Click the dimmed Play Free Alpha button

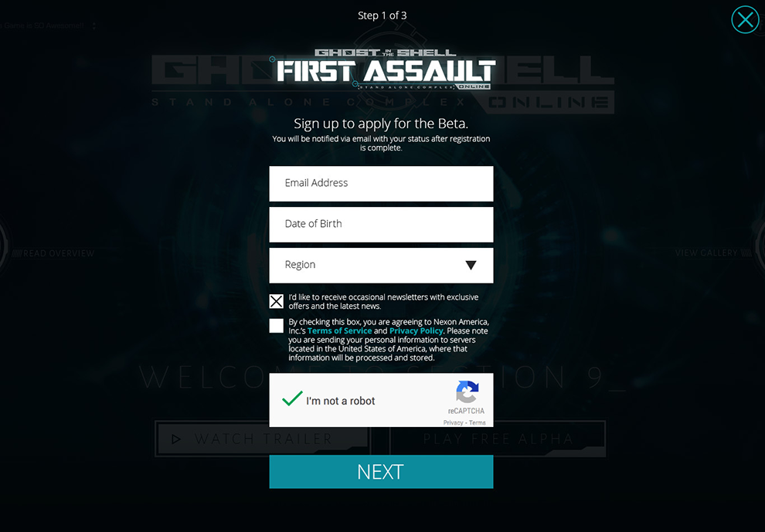[498, 439]
